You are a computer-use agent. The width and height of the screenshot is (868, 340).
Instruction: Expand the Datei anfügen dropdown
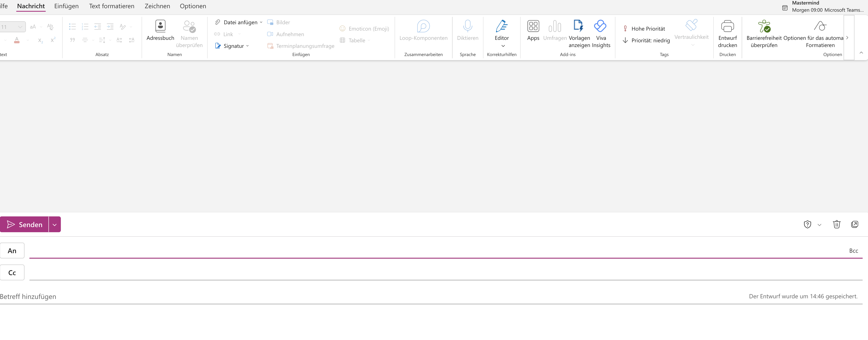coord(261,22)
